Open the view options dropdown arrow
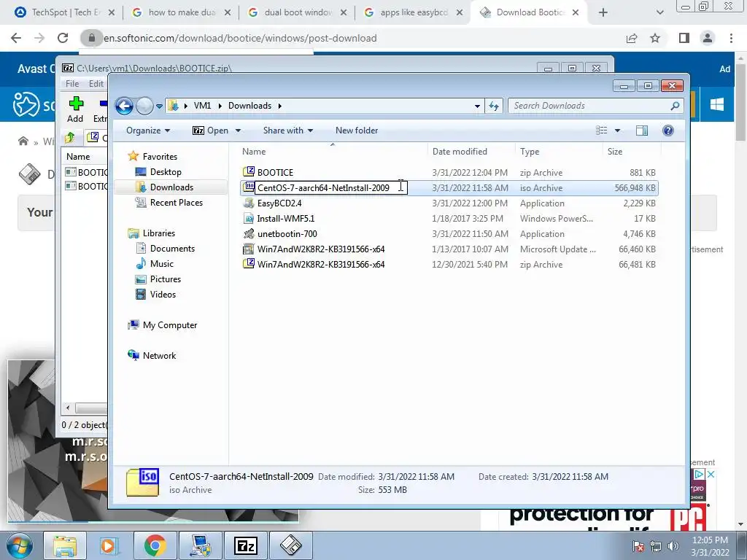This screenshot has height=560, width=747. 617,131
